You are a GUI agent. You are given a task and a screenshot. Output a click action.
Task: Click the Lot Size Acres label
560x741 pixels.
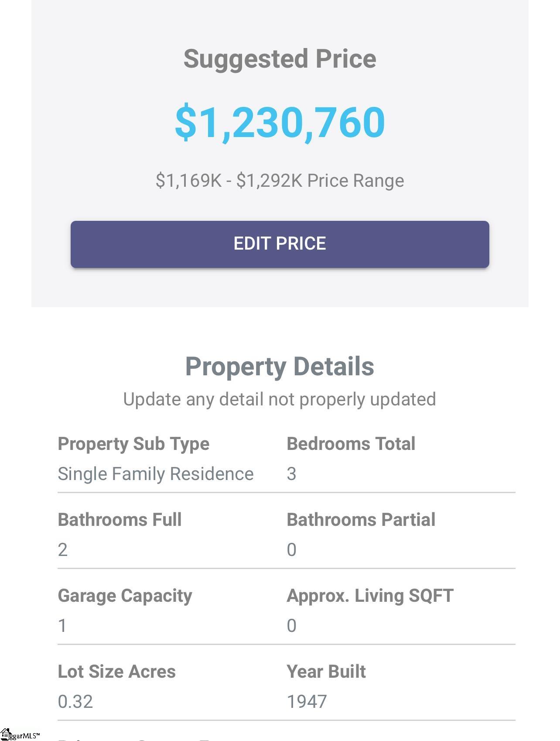click(x=117, y=672)
